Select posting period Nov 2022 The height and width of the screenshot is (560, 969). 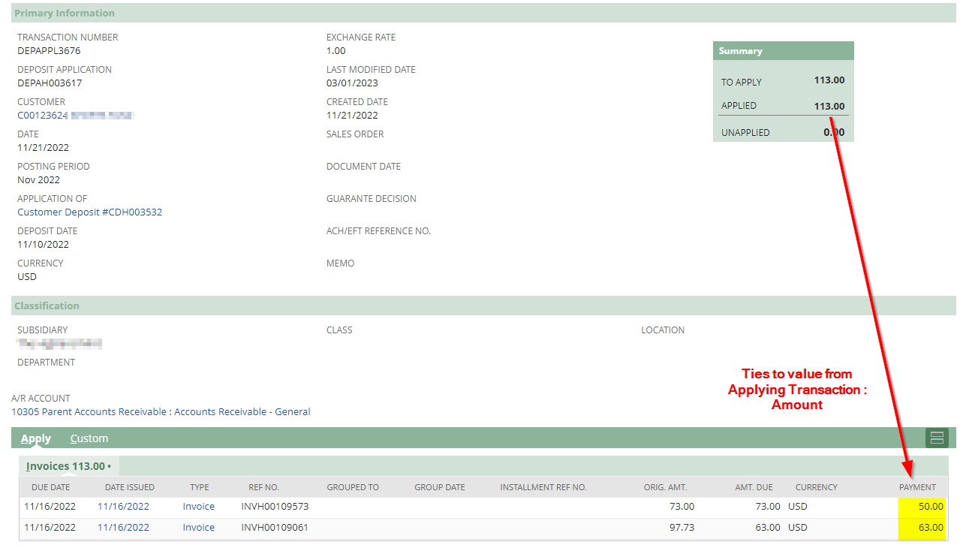[x=38, y=180]
